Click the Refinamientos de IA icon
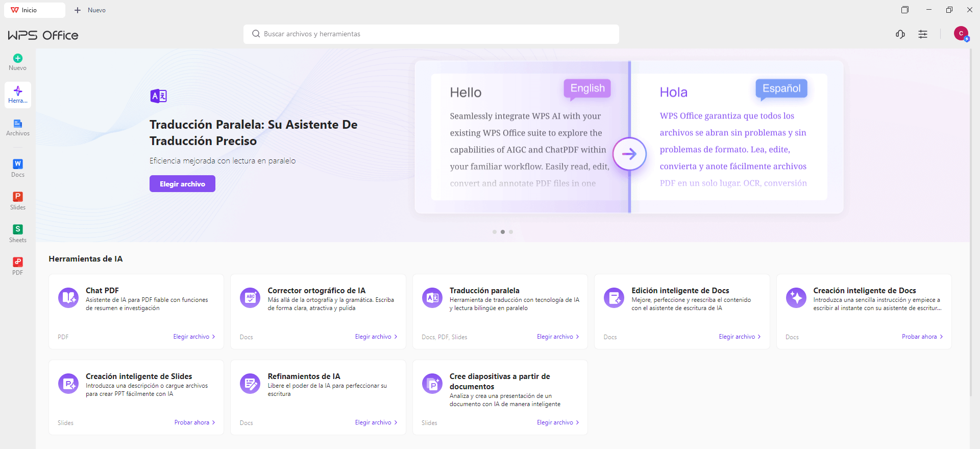This screenshot has width=980, height=449. click(250, 383)
